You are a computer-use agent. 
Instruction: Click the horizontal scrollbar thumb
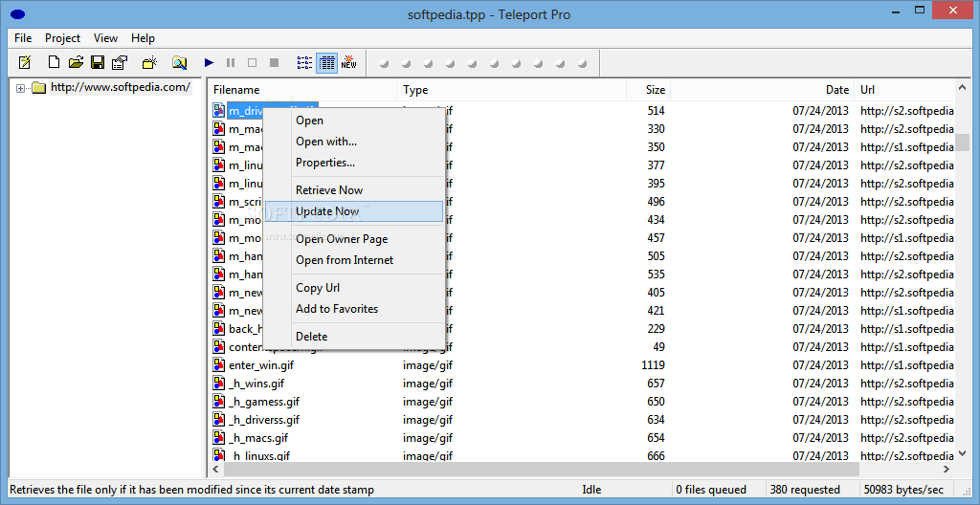click(542, 469)
